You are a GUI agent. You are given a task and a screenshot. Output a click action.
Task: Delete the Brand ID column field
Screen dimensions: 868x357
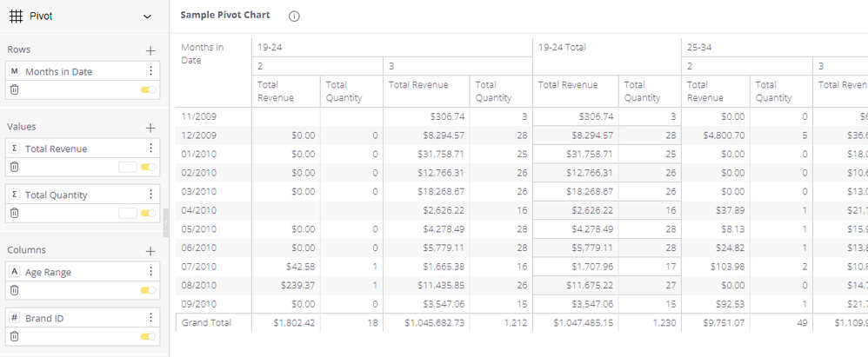(x=14, y=336)
